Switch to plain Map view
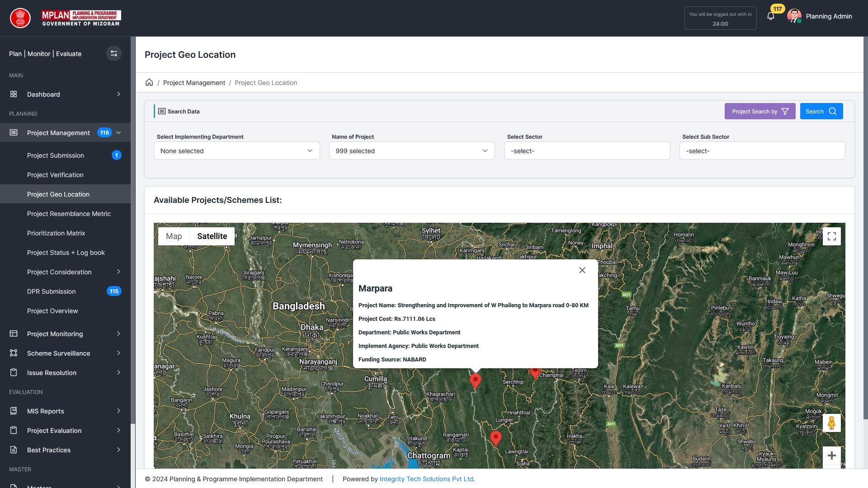 pos(174,236)
